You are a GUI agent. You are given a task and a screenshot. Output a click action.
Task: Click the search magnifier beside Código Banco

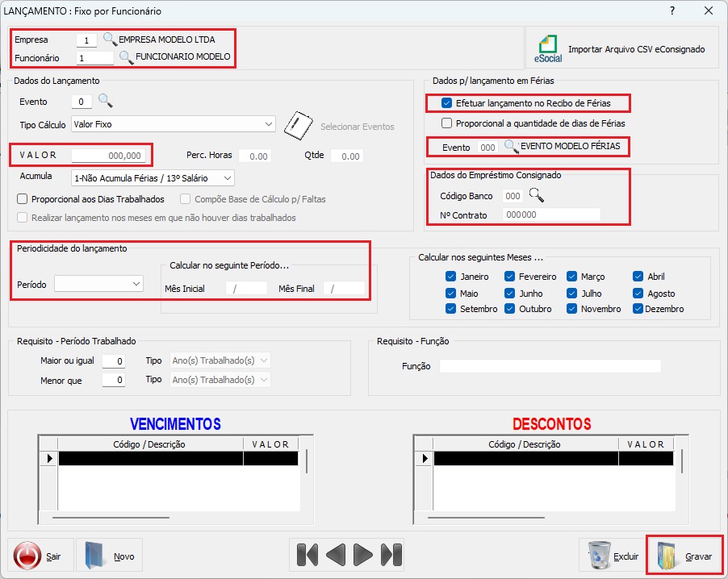(537, 195)
